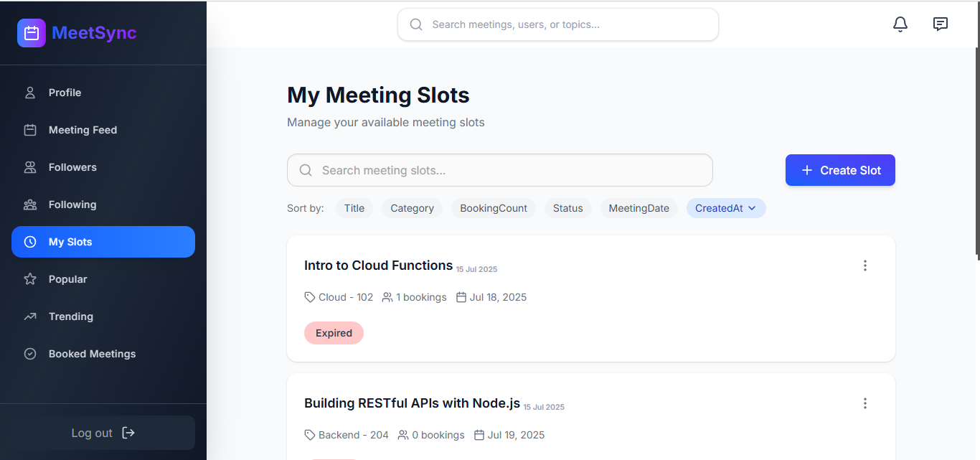Sort slots by Title
The image size is (980, 460).
point(354,208)
